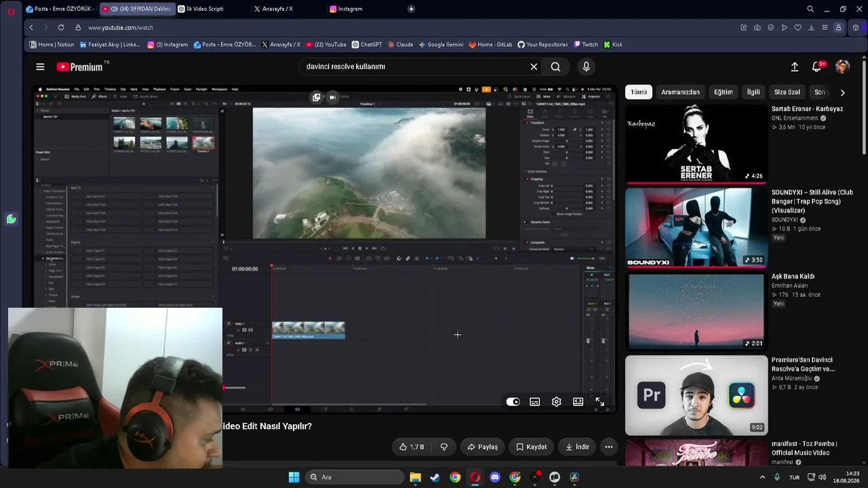Add this page to bookmarks with the heart
The width and height of the screenshot is (868, 488).
click(x=797, y=27)
